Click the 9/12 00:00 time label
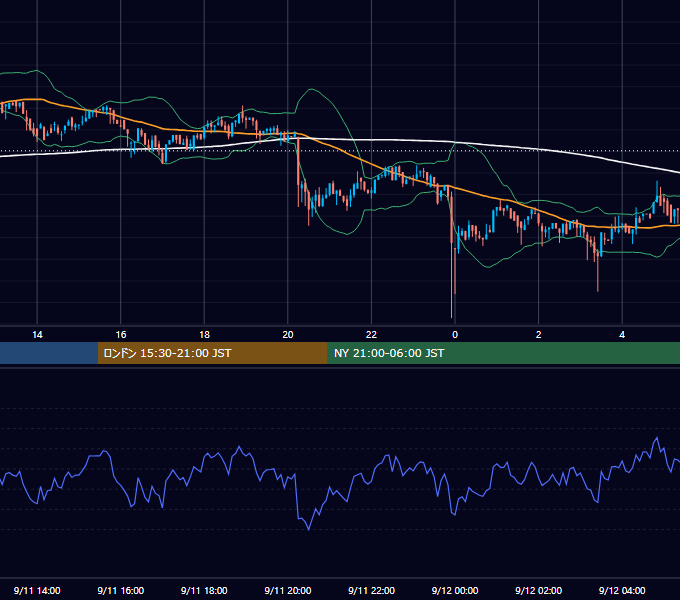This screenshot has height=600, width=680. 455,590
